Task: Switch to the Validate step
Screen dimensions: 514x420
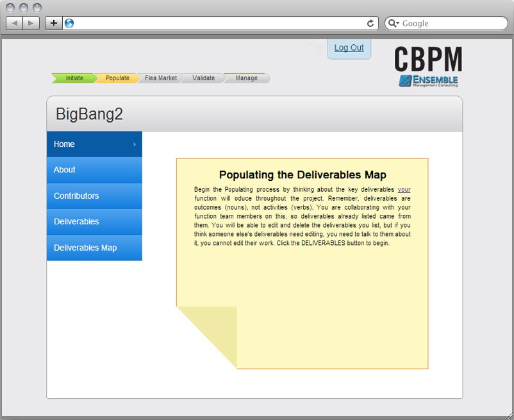Action: click(x=203, y=78)
